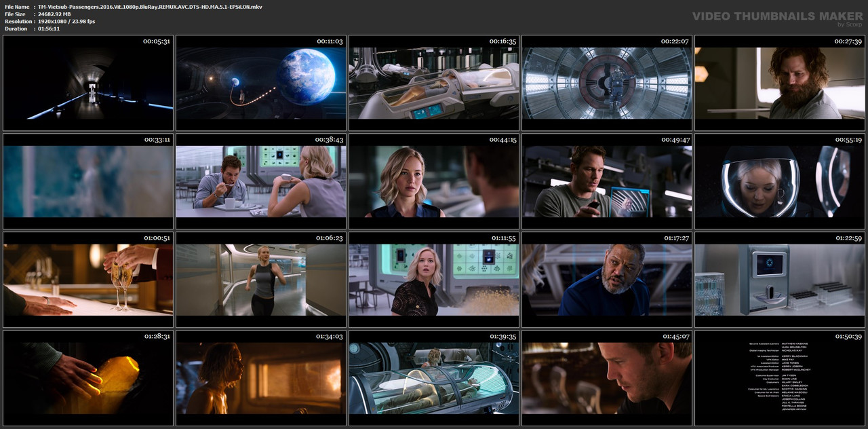Select the champagne glasses thumbnail 01:00:51
The height and width of the screenshot is (429, 868).
pos(88,280)
